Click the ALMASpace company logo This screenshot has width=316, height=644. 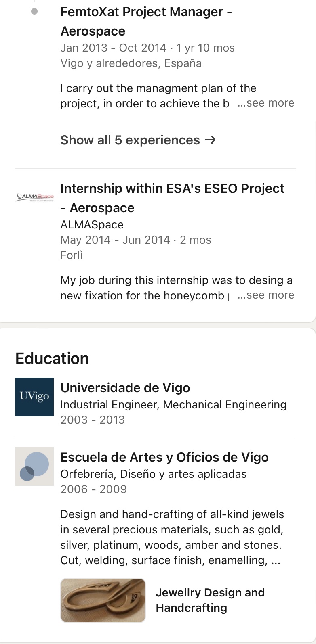[x=34, y=197]
